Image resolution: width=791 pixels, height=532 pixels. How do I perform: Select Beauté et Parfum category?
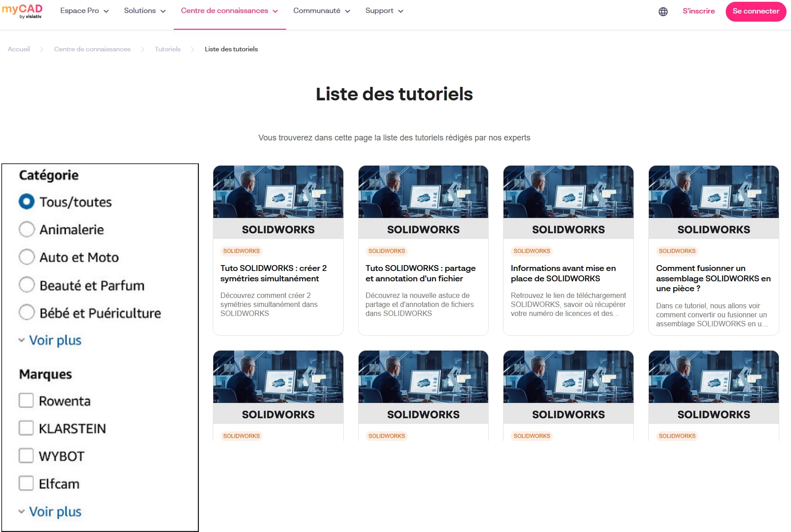[27, 285]
